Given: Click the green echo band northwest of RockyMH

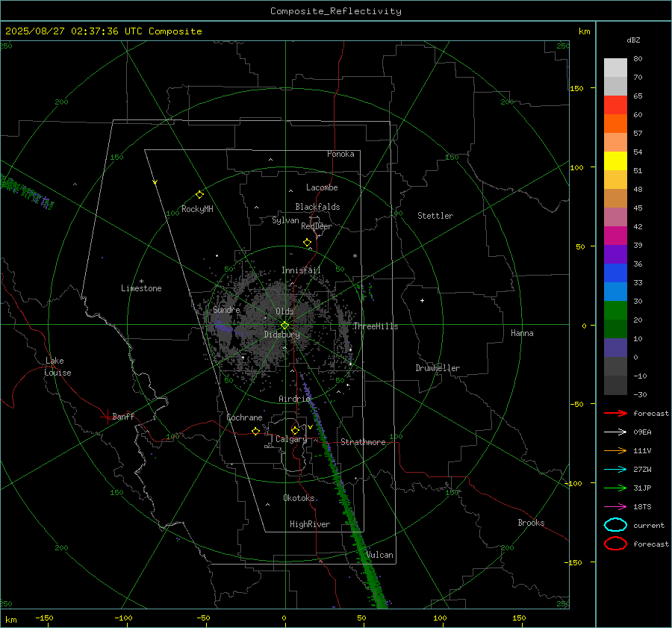Looking at the screenshot, I should (27, 192).
